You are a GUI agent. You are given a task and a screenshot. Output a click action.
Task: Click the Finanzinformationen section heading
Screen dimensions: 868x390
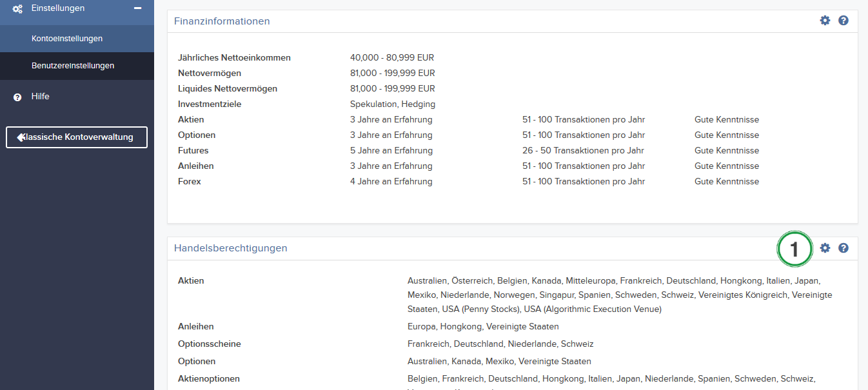pos(222,21)
